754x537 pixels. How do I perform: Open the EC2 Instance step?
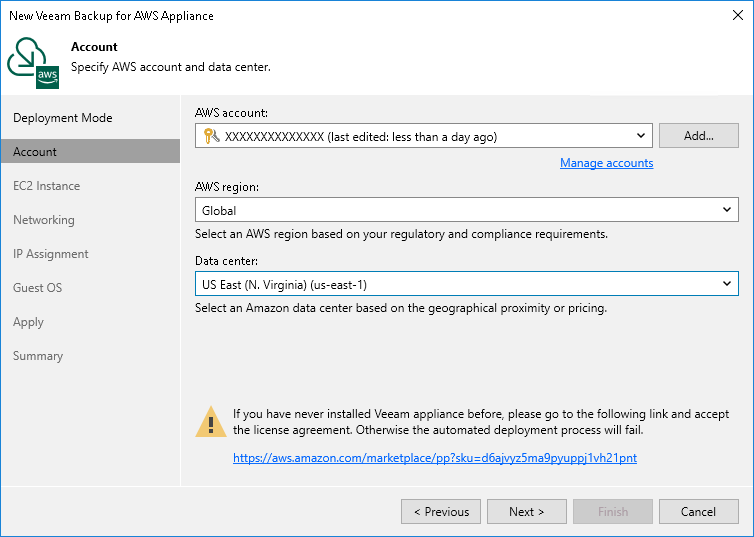47,186
